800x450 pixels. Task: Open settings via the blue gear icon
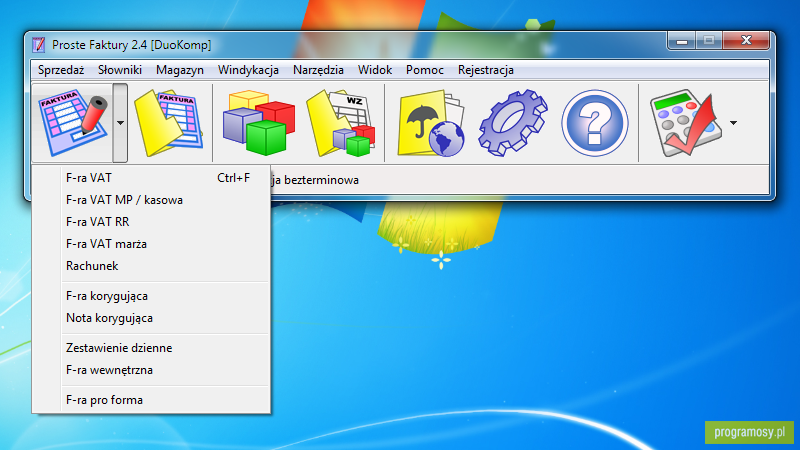click(x=513, y=123)
